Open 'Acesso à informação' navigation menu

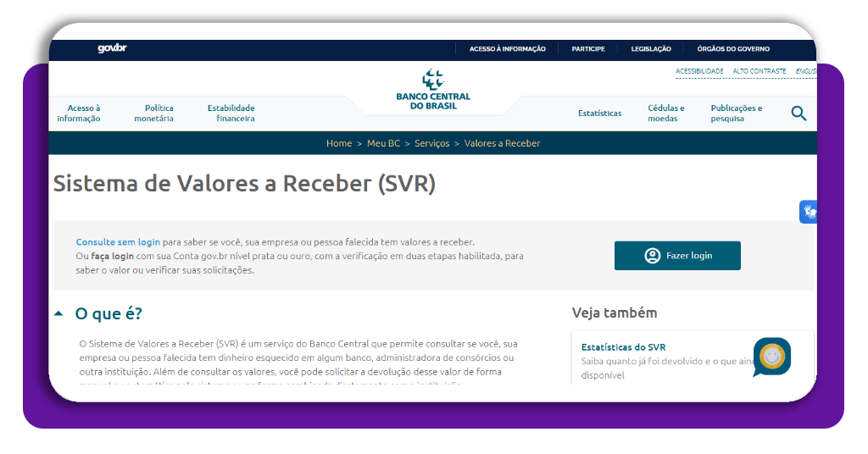(x=79, y=113)
